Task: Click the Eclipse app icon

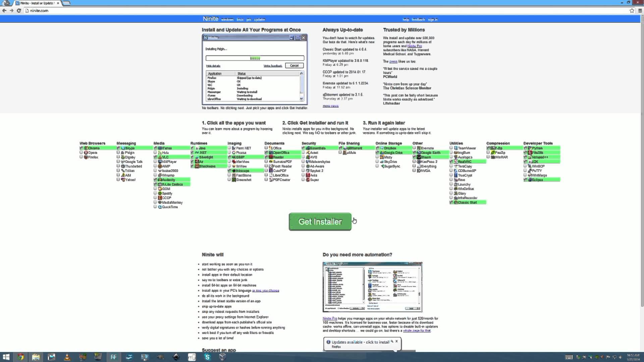Action: [x=530, y=180]
